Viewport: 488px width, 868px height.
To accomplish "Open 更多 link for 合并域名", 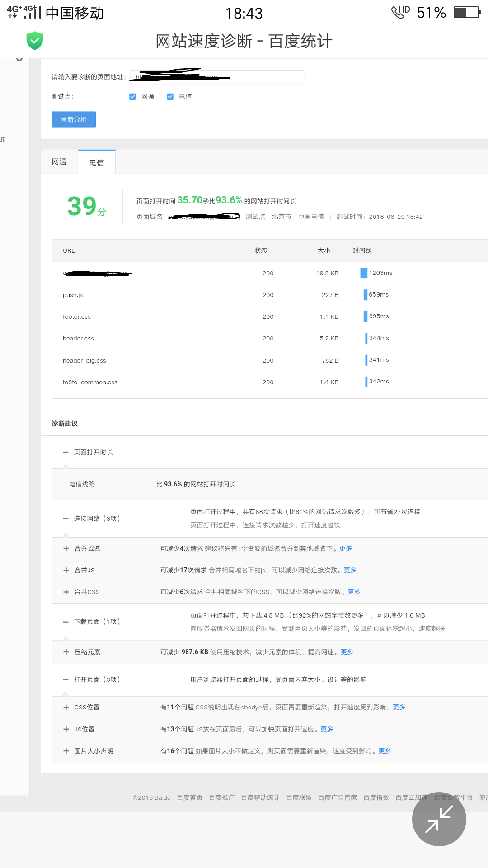I will [346, 548].
